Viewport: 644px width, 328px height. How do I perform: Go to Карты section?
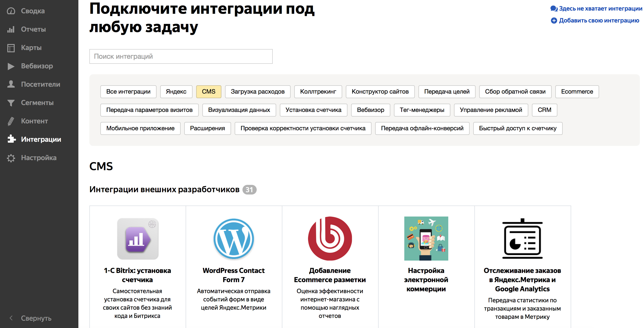[31, 48]
